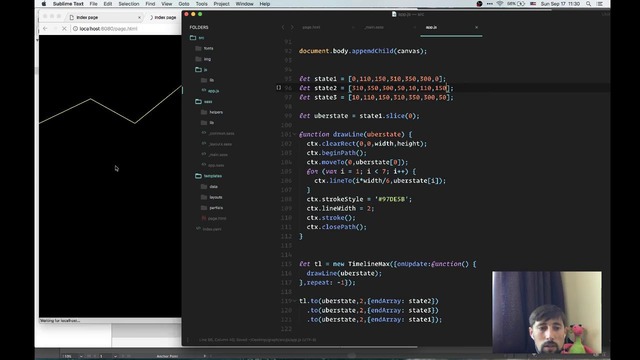
Task: Click the Wi-Fi status icon
Action: [500, 4]
